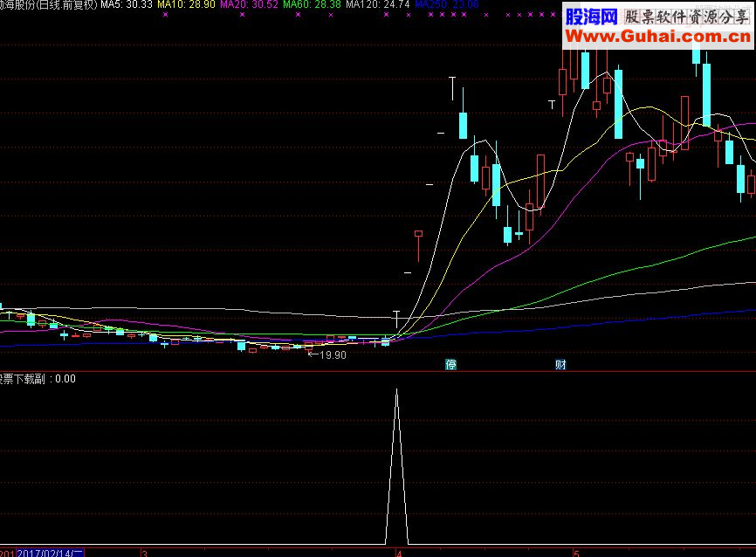This screenshot has height=557, width=756.
Task: Click the 停 trading halt marker icon
Action: pos(450,365)
